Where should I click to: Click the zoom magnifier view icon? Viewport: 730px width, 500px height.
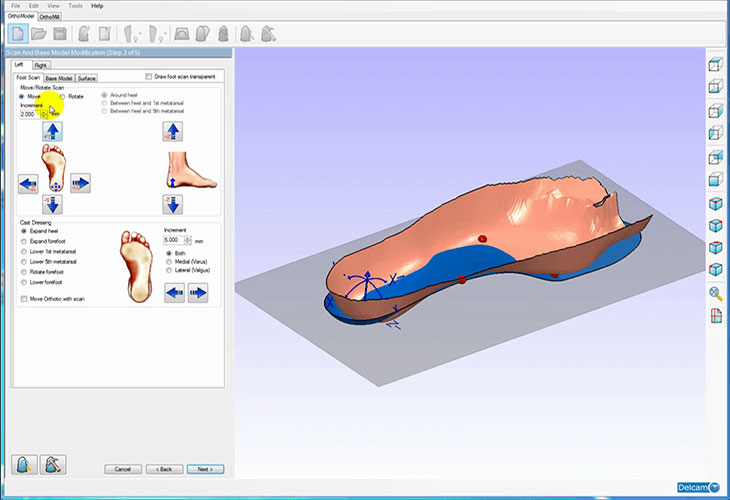click(x=716, y=293)
